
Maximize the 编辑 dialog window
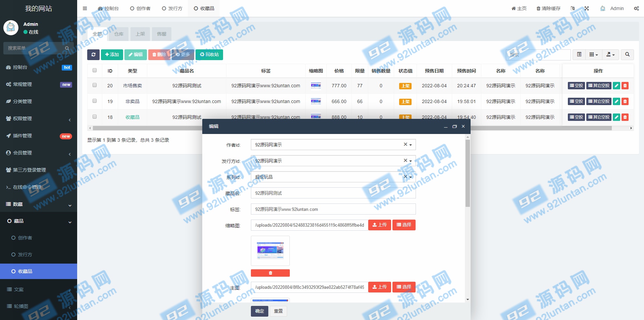click(x=454, y=126)
